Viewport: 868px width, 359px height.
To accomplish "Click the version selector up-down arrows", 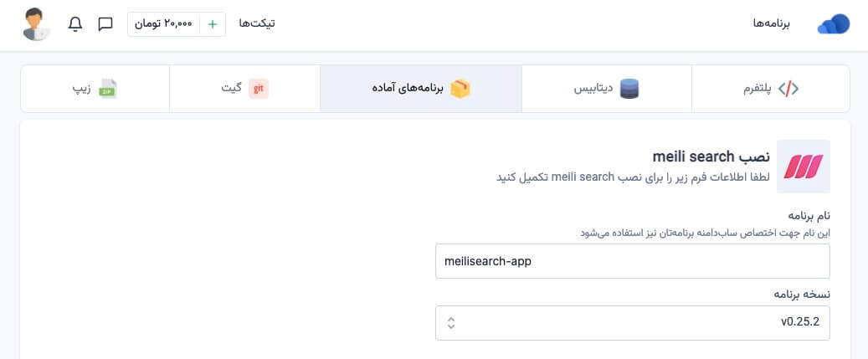I will click(451, 323).
